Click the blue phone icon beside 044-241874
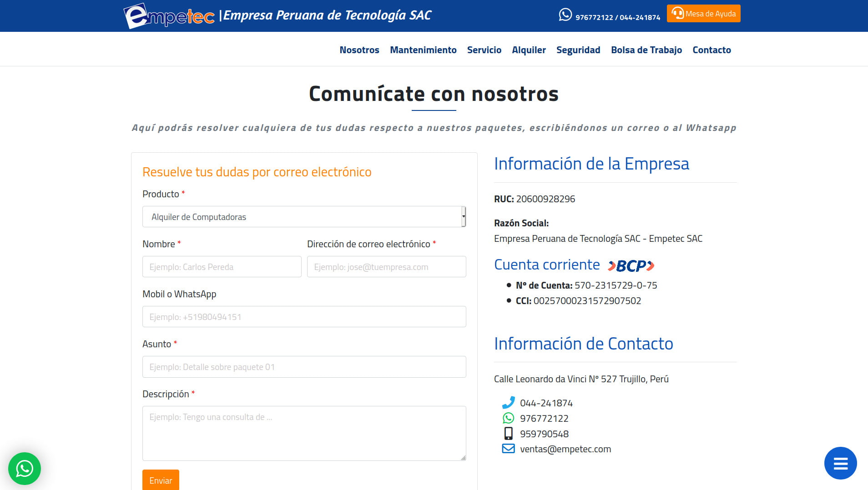Image resolution: width=868 pixels, height=490 pixels. click(x=508, y=403)
